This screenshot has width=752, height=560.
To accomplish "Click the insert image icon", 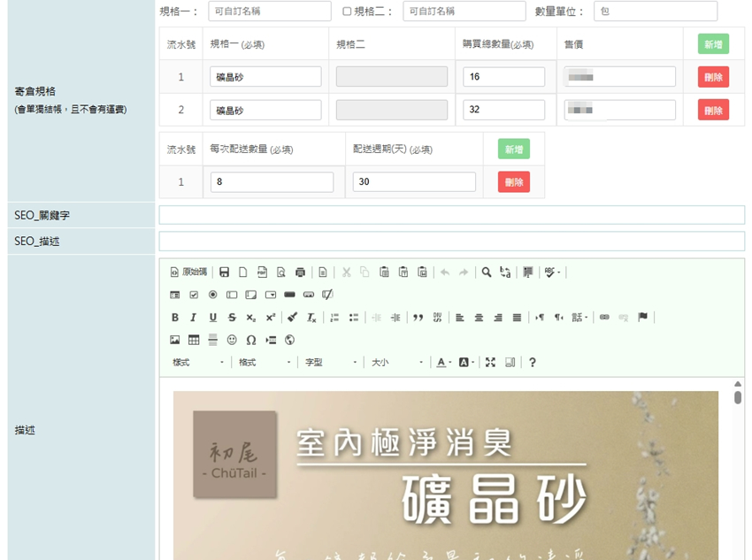I will point(175,340).
